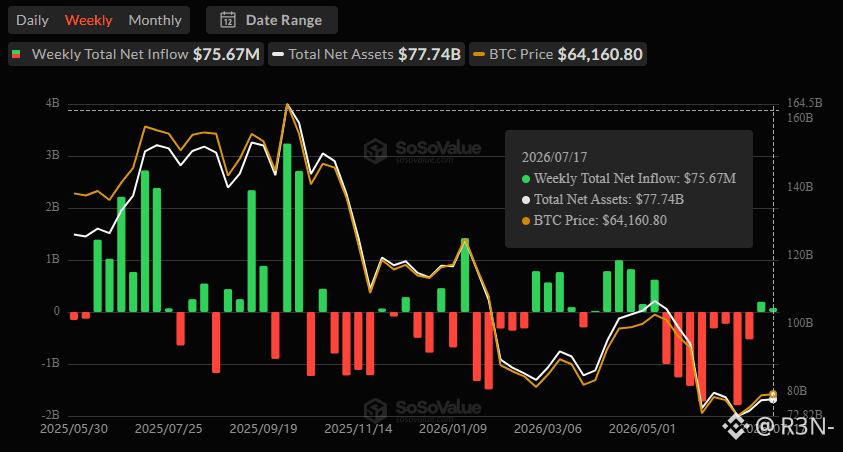Click the white Total Net Assets legend marker
Screen dimensions: 843x452
[278, 54]
